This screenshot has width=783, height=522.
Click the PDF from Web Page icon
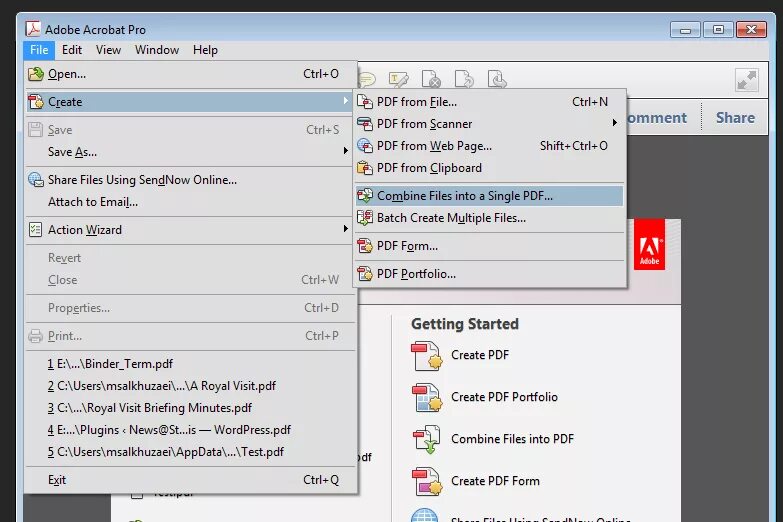tap(365, 146)
